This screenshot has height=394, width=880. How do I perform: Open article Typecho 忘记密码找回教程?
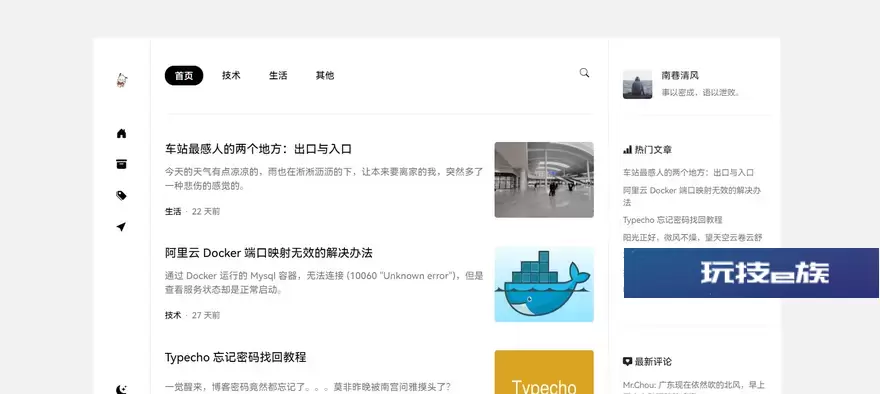pyautogui.click(x=236, y=358)
